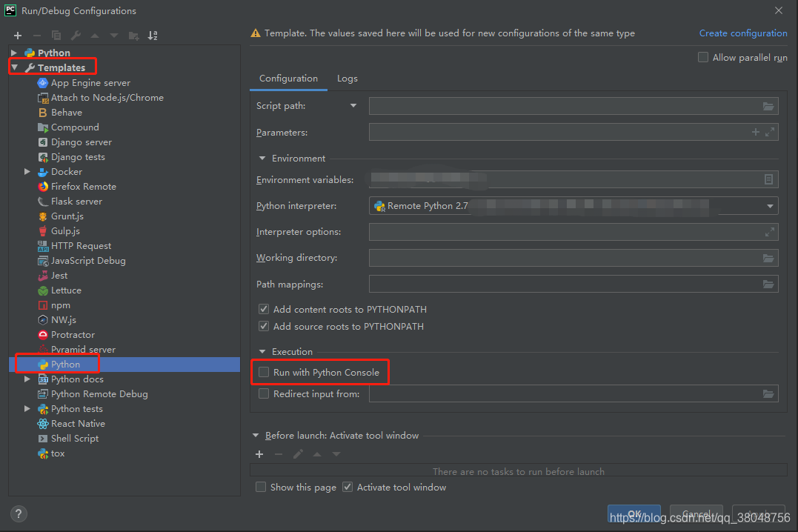Click the OK button
Viewport: 798px width, 532px height.
(x=634, y=513)
